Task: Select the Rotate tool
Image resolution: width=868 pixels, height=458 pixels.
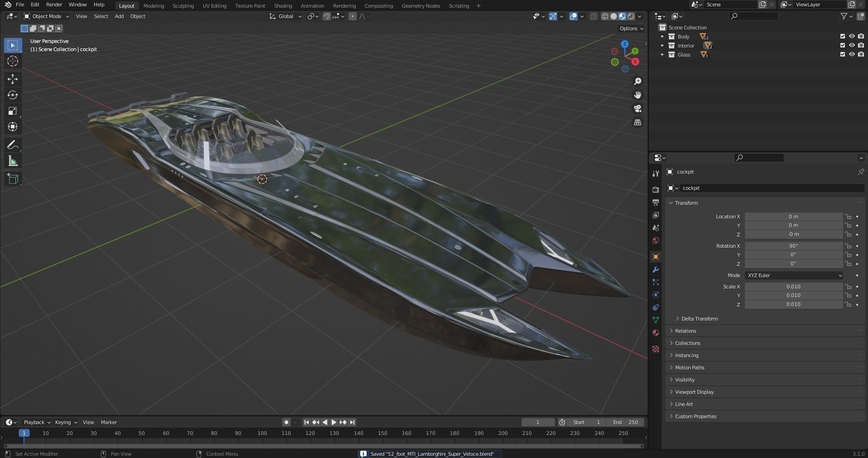Action: tap(13, 95)
